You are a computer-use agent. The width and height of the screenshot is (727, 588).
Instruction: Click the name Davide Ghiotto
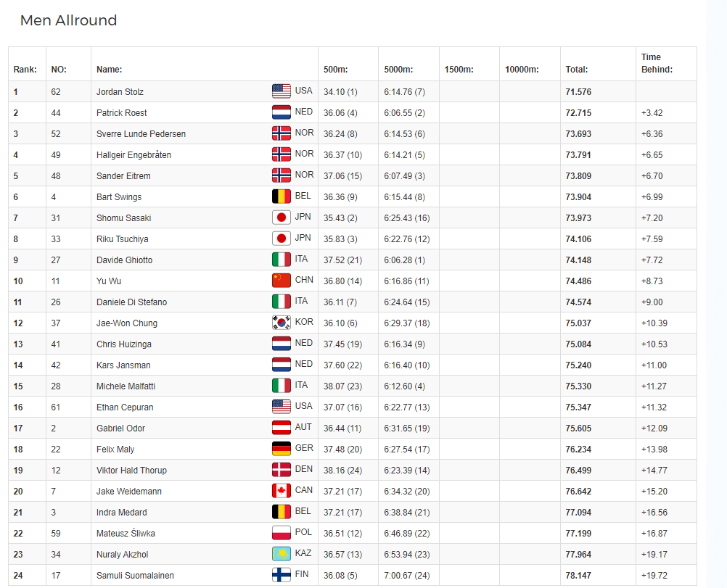pyautogui.click(x=124, y=260)
